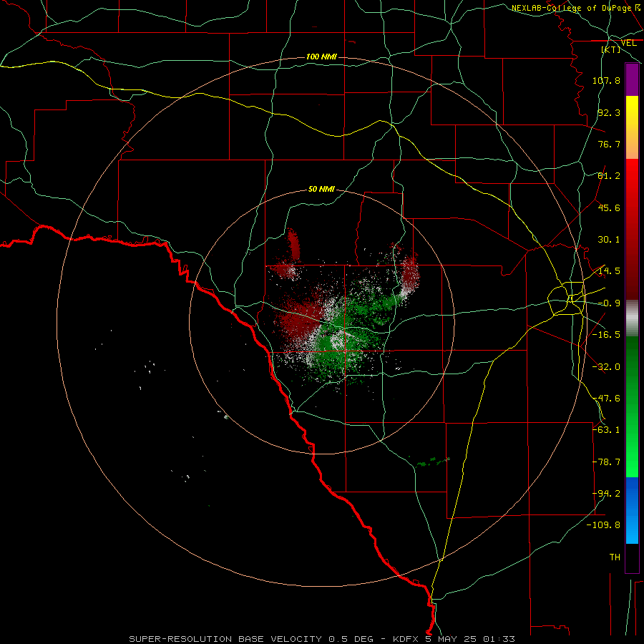Click the 45.6 velocity scale value
The image size is (644, 644).
click(x=609, y=208)
